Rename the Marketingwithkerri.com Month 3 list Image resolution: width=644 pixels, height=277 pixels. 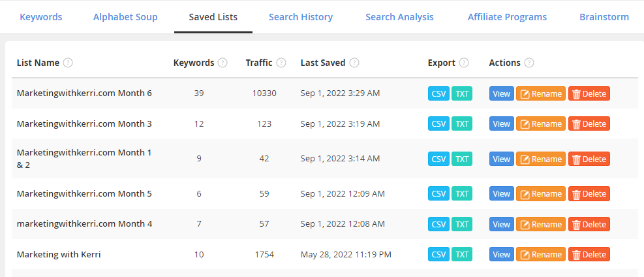tap(541, 123)
